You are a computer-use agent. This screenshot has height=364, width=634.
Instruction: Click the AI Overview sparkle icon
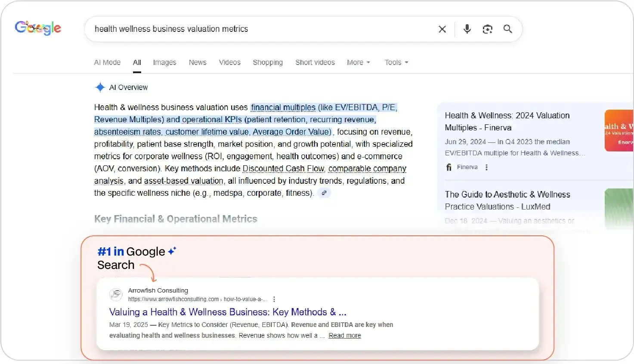(99, 87)
